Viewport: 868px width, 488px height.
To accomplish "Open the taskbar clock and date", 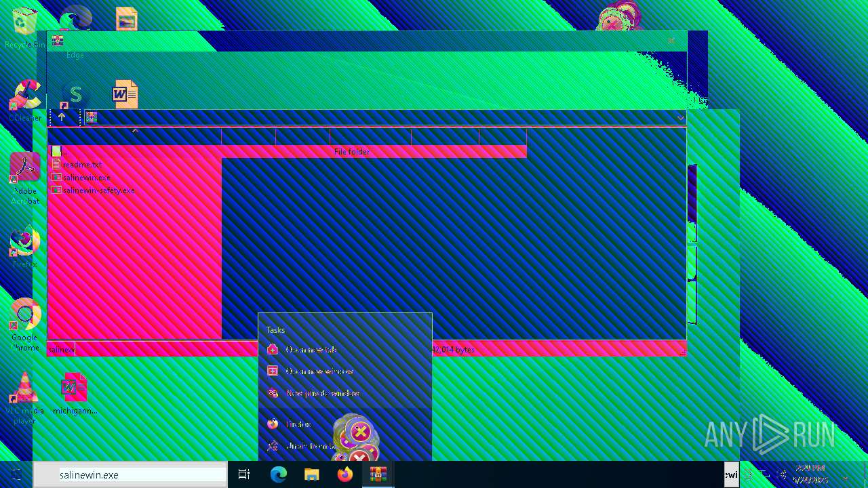I will click(x=811, y=475).
